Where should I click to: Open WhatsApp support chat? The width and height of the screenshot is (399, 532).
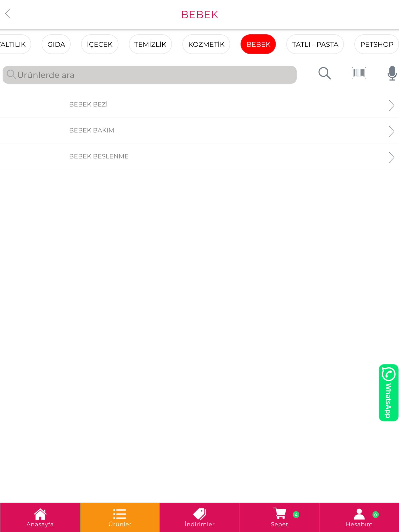pyautogui.click(x=388, y=393)
